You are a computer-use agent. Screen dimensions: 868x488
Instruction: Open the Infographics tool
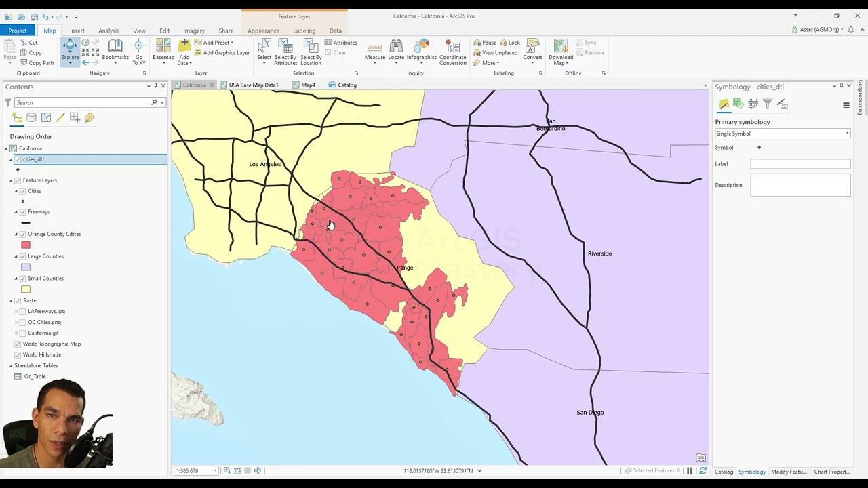(x=422, y=50)
